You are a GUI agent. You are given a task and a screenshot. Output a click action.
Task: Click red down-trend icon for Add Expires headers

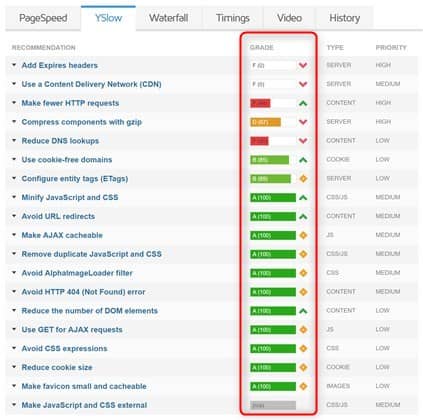pos(303,65)
